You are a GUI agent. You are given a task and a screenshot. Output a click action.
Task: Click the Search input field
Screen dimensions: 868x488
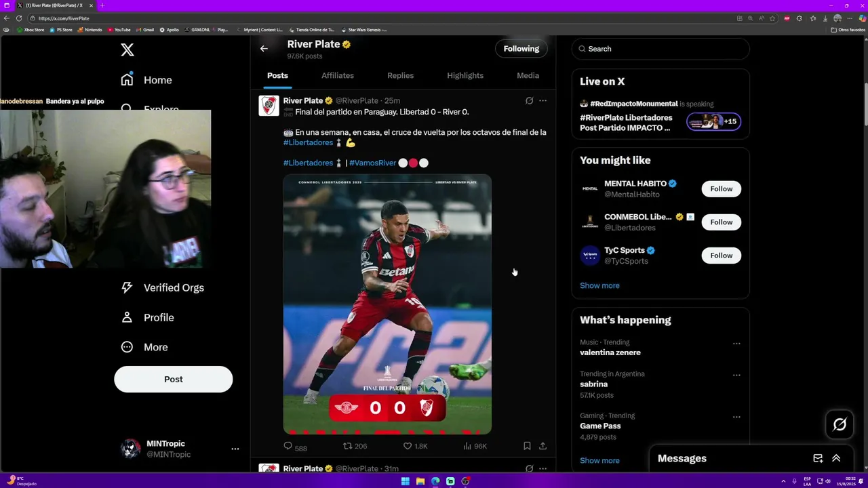660,49
